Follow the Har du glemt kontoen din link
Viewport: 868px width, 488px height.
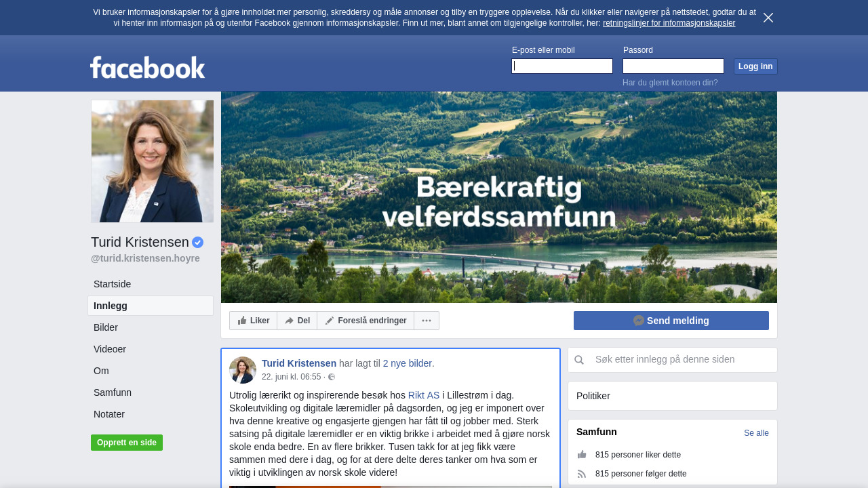[x=670, y=83]
